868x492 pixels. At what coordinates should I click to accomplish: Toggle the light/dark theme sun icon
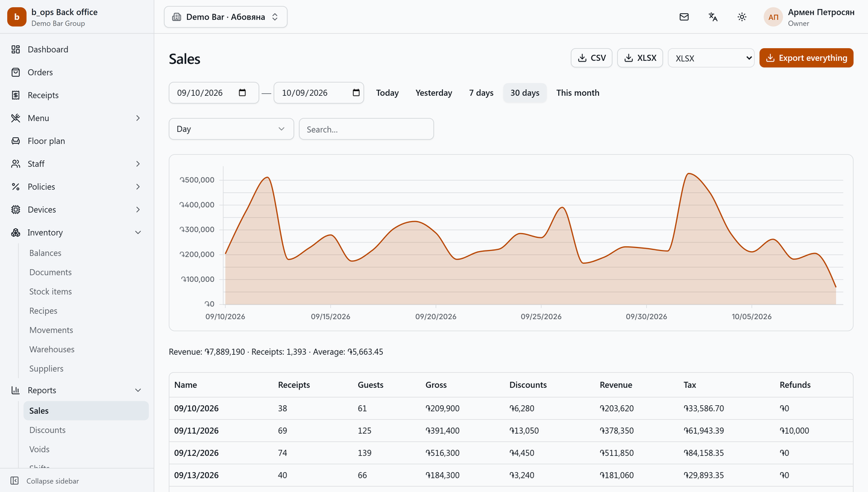(742, 17)
